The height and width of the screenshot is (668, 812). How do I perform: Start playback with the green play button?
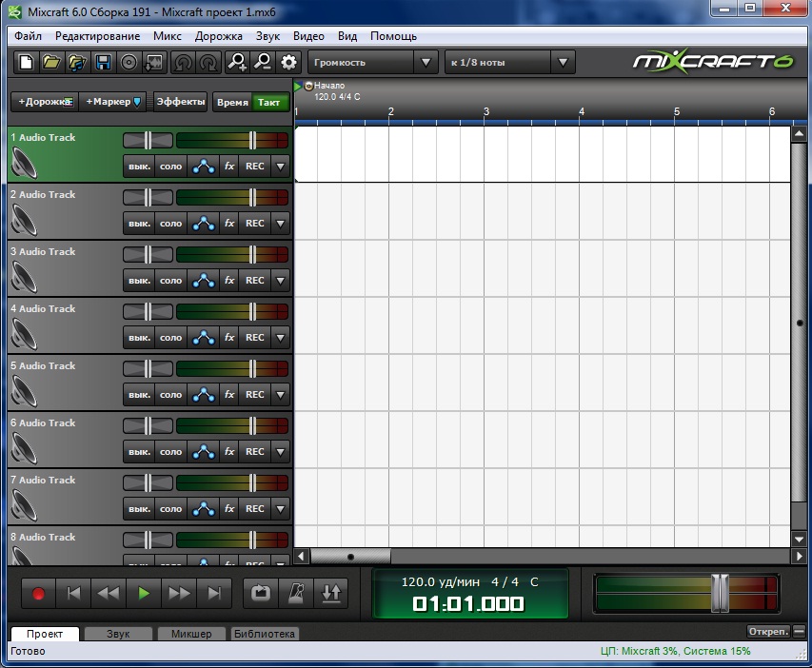[144, 594]
